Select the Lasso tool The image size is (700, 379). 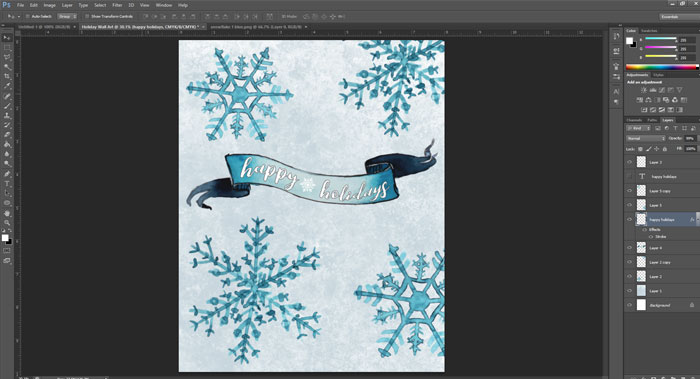tap(7, 57)
